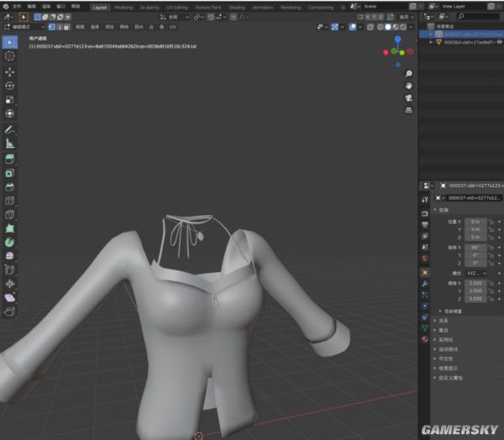504x440 pixels.
Task: Switch to the Texture Paint workspace tab
Action: [208, 7]
